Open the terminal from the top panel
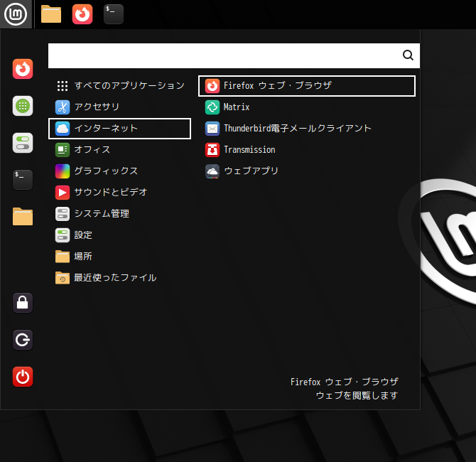 114,14
